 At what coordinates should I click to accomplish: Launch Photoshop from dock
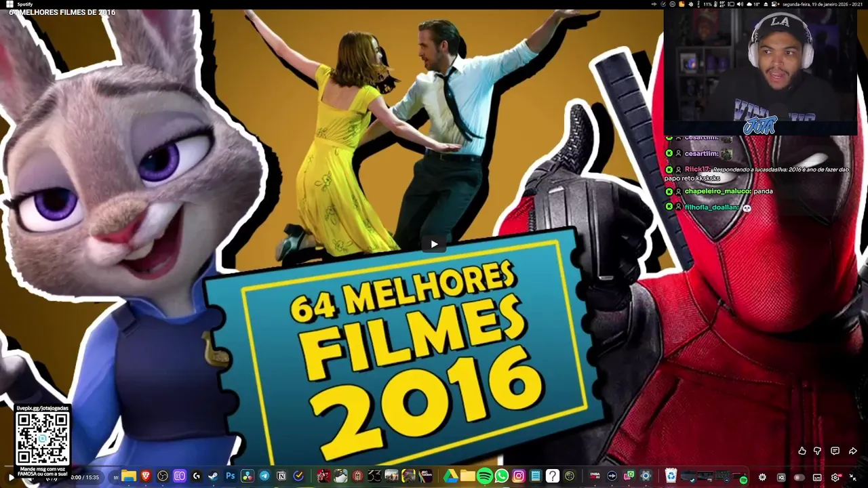tap(231, 476)
